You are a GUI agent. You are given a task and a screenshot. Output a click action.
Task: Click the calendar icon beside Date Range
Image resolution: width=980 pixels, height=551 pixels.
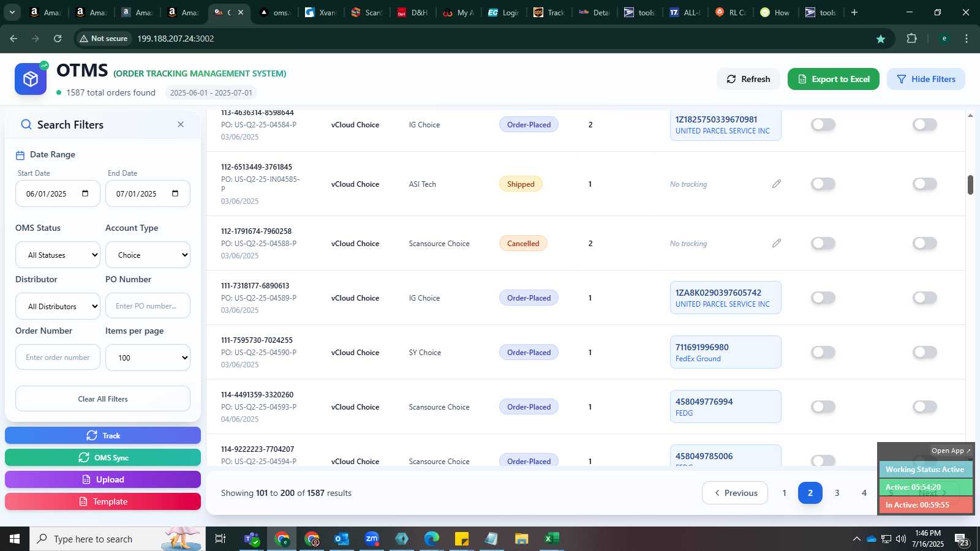click(20, 155)
